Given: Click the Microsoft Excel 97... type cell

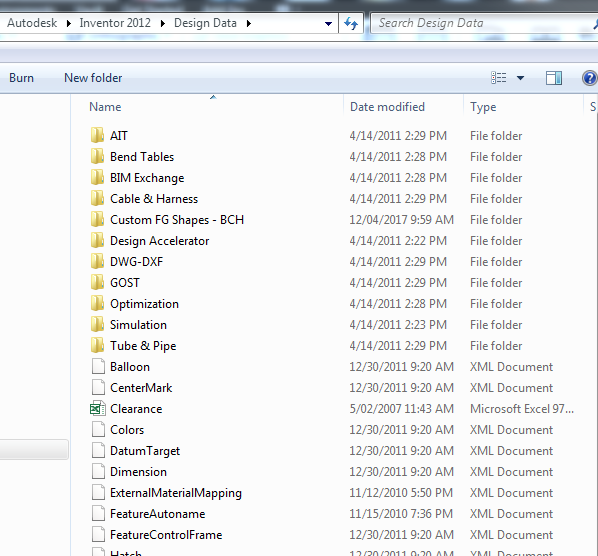Looking at the screenshot, I should pyautogui.click(x=522, y=408).
